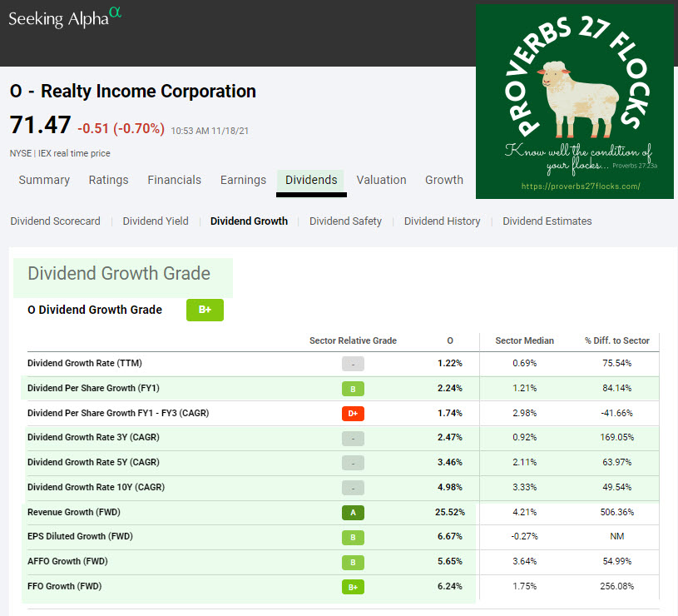
Task: Open the Summary tab
Action: pos(44,180)
